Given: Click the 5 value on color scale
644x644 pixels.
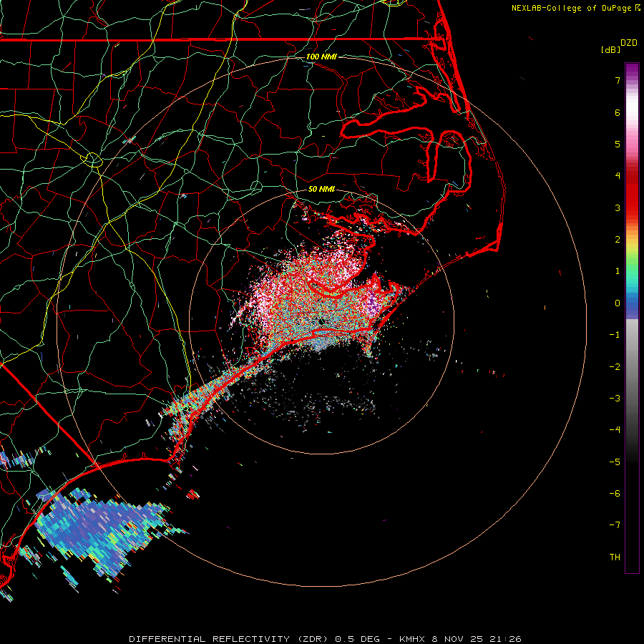Looking at the screenshot, I should (618, 144).
